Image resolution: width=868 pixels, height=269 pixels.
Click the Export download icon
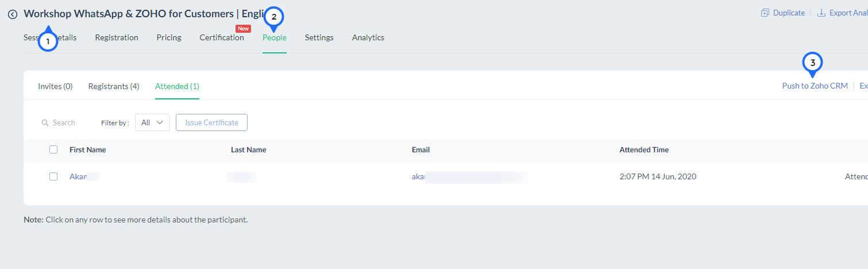click(821, 13)
